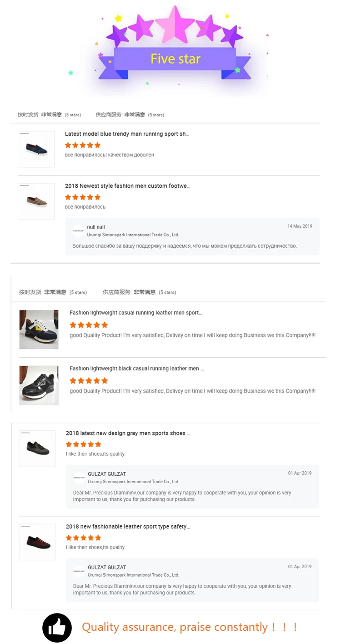Click Urumqi Simonspark company name dated 14 May
Image resolution: width=341 pixels, height=644 pixels.
(x=133, y=235)
